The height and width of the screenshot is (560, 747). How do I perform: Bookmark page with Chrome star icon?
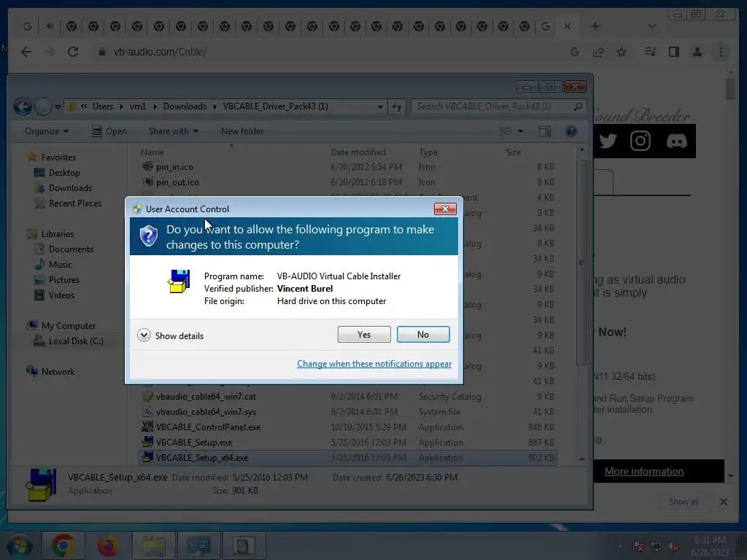click(622, 52)
